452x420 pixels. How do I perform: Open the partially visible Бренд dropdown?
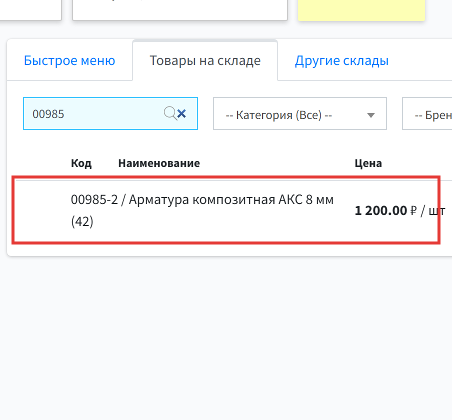[427, 114]
